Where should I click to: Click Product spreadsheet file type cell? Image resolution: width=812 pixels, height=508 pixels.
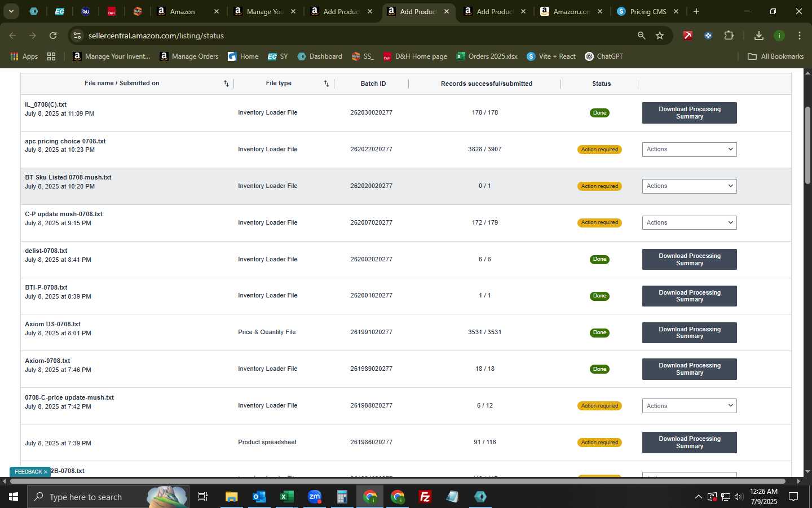tap(267, 443)
